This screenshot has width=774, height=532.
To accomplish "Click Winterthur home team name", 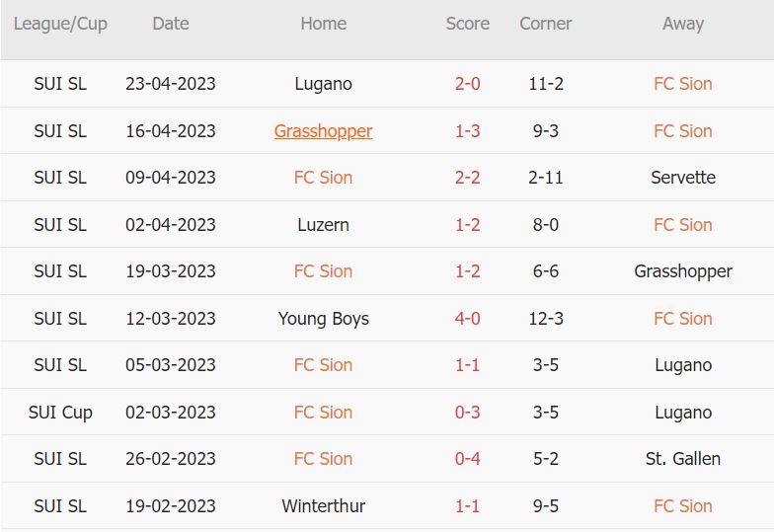I will click(323, 506).
